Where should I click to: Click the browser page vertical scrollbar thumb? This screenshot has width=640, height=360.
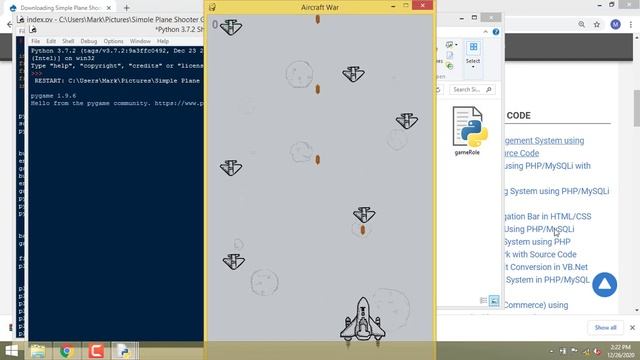[636, 108]
